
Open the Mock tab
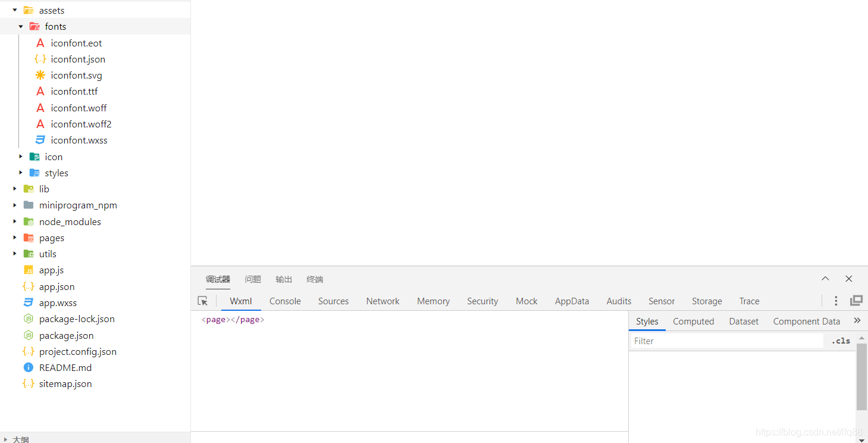tap(527, 301)
